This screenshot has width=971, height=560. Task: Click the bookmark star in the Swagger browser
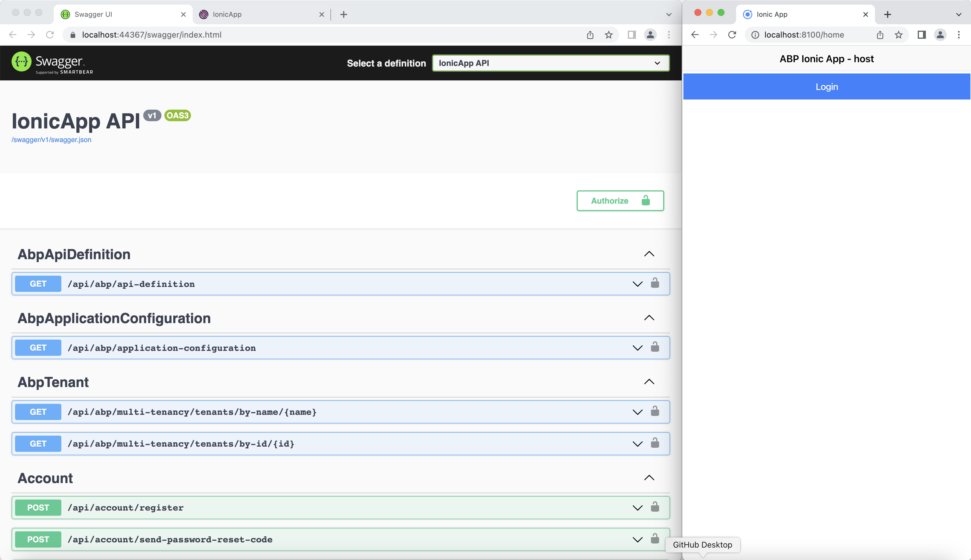pyautogui.click(x=608, y=35)
